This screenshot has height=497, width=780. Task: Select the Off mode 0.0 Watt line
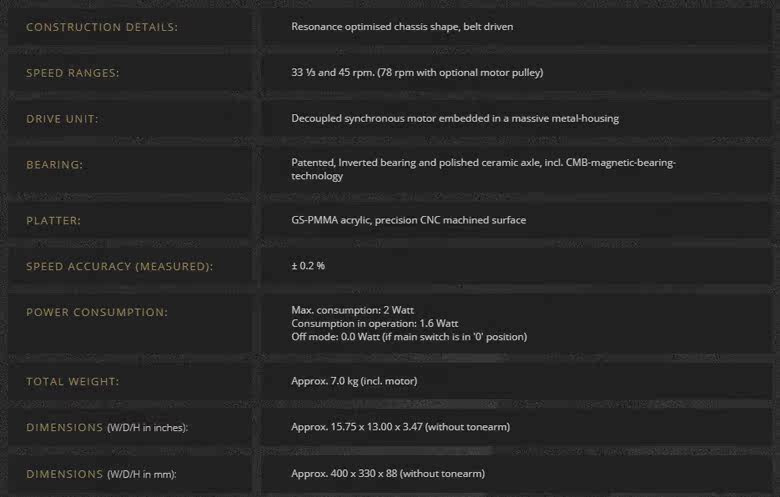(x=409, y=337)
